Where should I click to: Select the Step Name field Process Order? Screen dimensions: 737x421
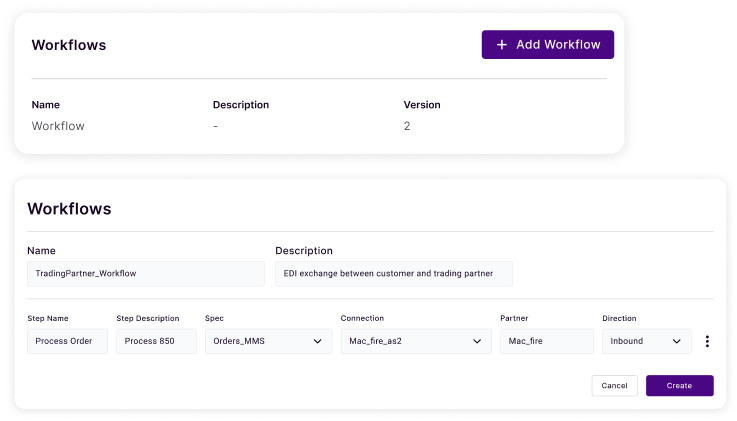point(67,341)
